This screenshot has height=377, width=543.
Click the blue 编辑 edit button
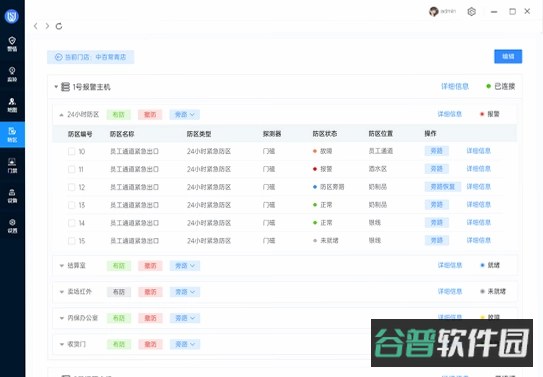tap(508, 56)
